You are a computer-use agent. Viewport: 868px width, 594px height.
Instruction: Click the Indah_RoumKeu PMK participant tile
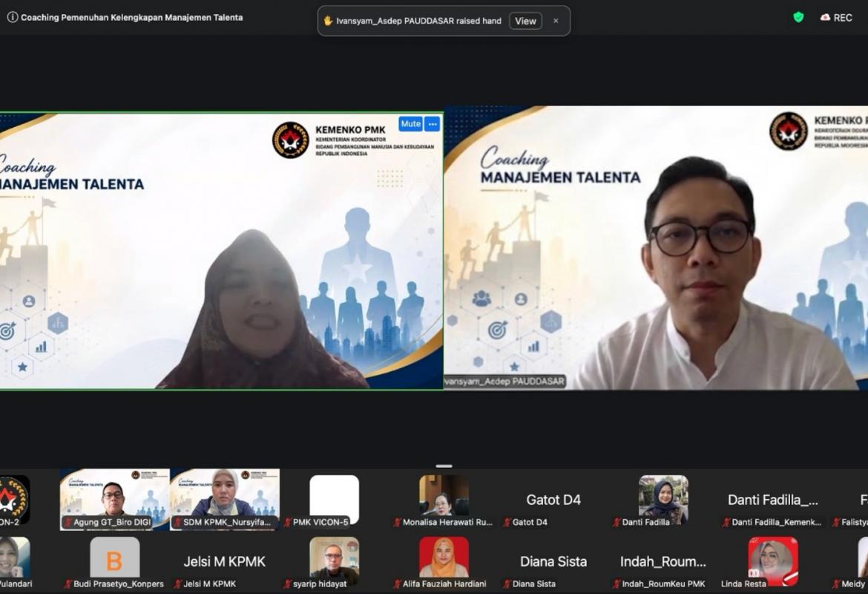pyautogui.click(x=663, y=562)
